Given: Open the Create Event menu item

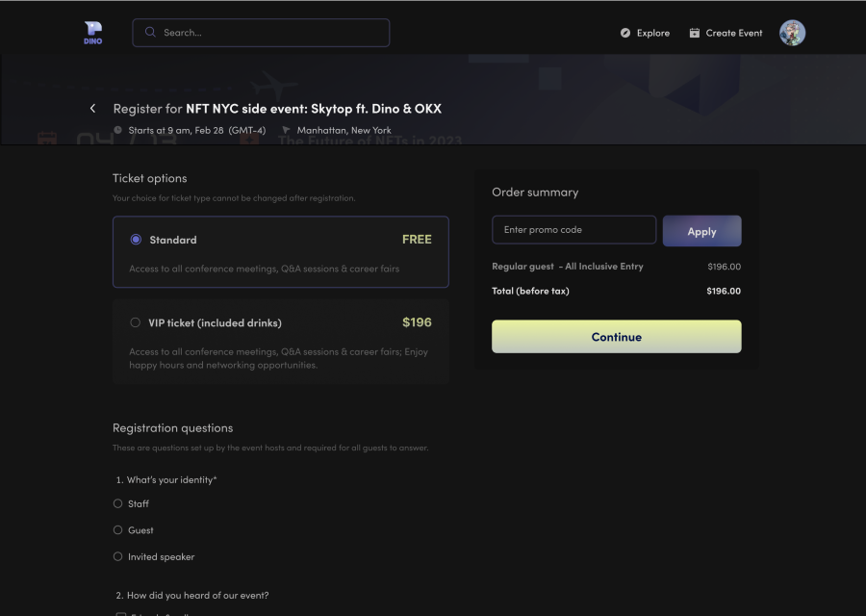Looking at the screenshot, I should click(x=733, y=33).
